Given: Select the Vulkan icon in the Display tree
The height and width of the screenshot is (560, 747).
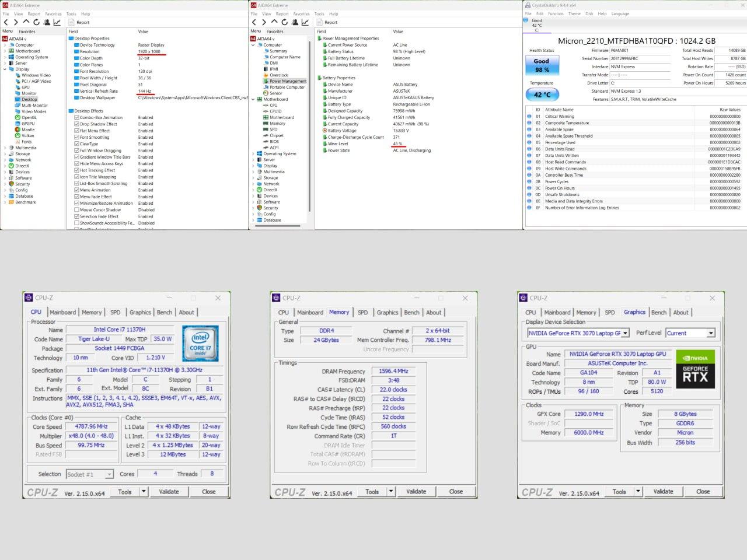Looking at the screenshot, I should [x=18, y=135].
